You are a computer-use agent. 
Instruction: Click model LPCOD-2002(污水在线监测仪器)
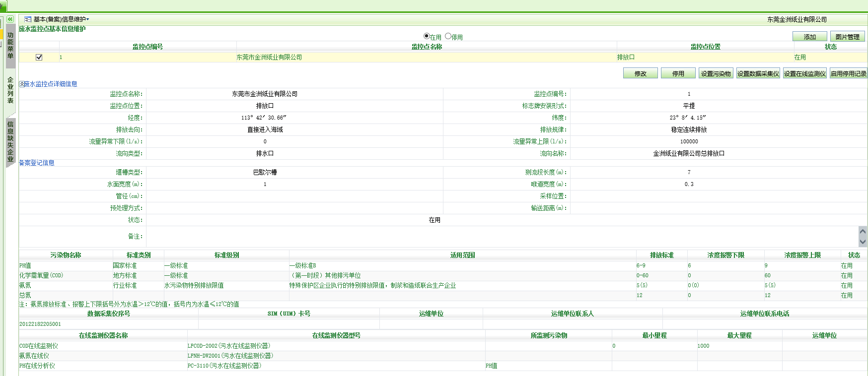pyautogui.click(x=229, y=346)
